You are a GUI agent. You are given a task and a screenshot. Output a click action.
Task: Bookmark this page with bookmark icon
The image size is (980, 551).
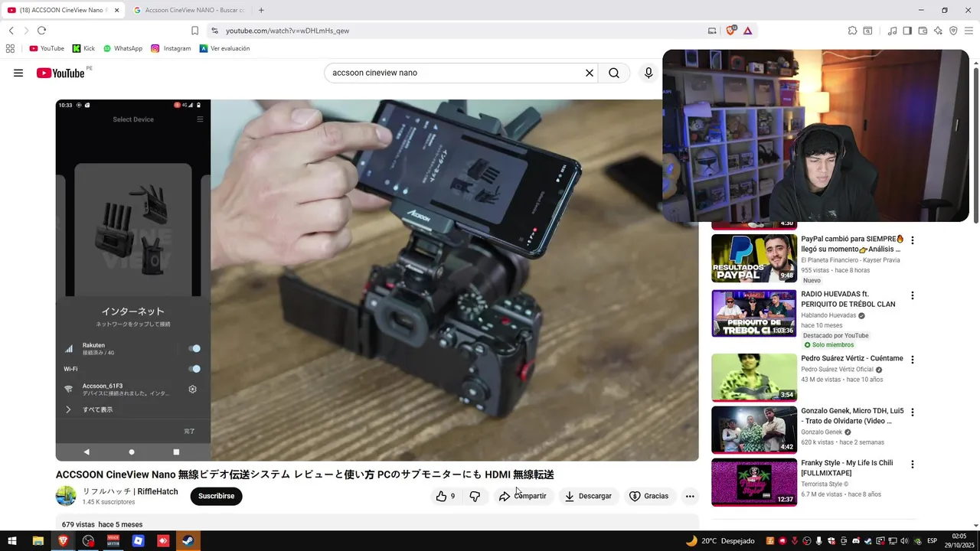(x=194, y=31)
